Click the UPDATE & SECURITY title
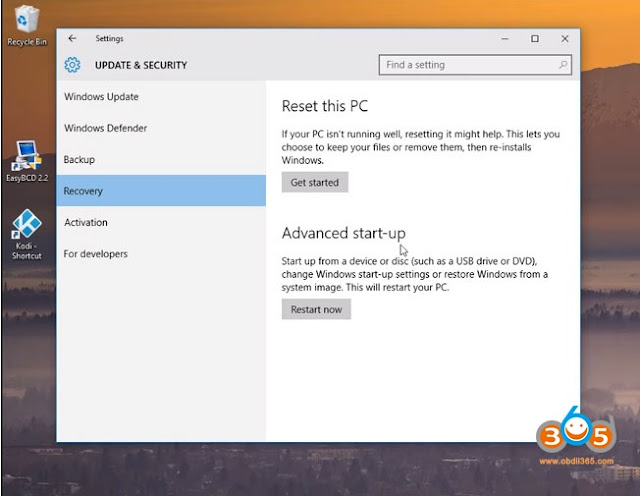The image size is (640, 496). 141,65
